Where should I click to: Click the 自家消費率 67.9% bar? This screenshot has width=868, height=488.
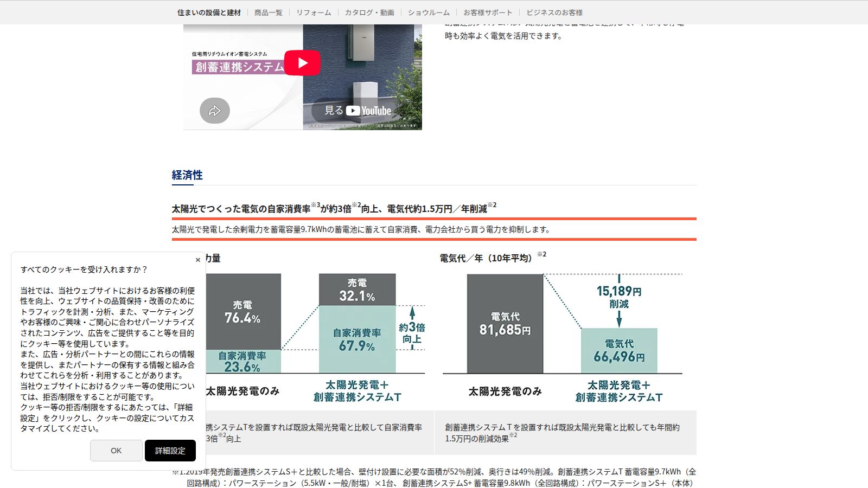pyautogui.click(x=357, y=339)
